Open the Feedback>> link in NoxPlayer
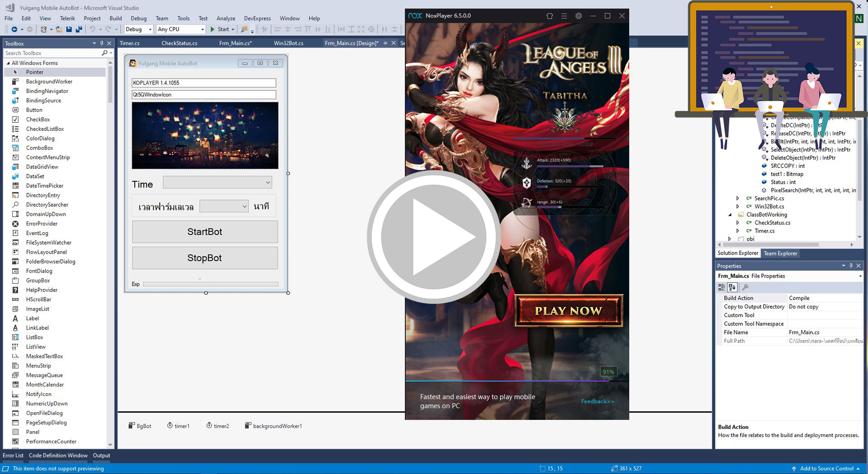 (597, 401)
